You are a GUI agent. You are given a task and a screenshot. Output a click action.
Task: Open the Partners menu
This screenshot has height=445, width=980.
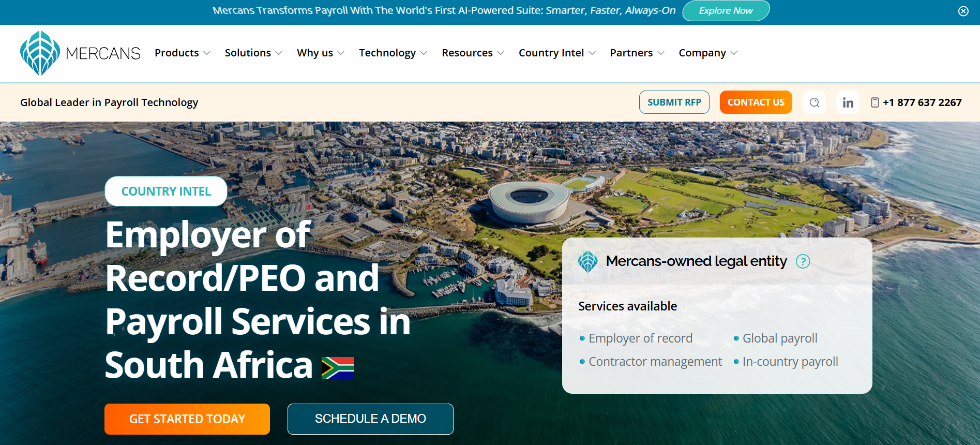pos(631,53)
